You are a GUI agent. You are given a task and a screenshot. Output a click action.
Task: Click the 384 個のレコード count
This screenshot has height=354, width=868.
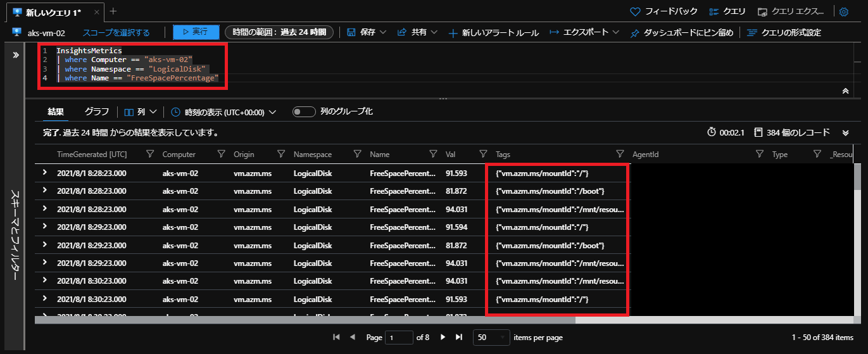point(792,133)
